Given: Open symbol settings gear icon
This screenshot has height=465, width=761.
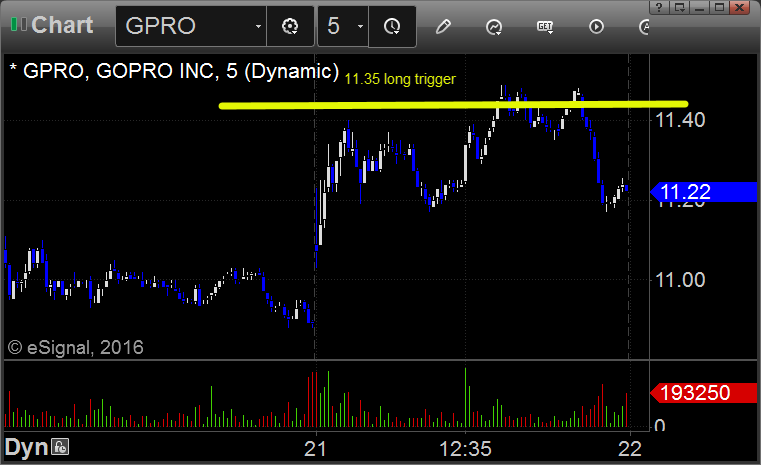Looking at the screenshot, I should click(290, 26).
